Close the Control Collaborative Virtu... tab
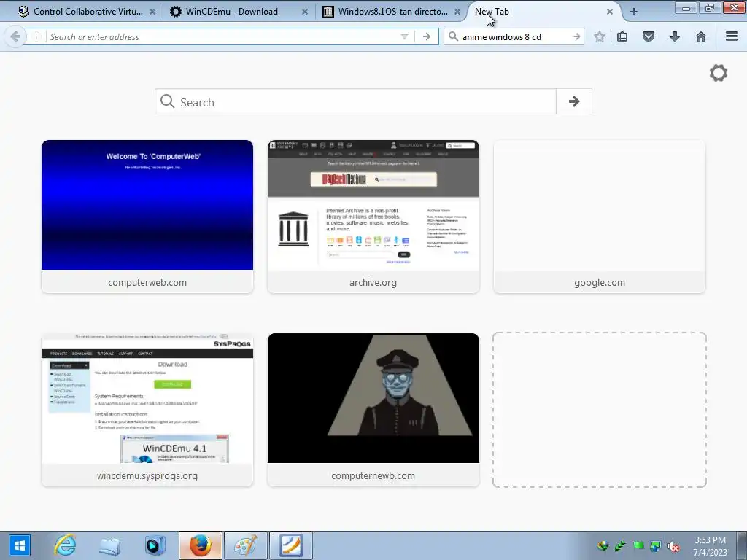Image resolution: width=747 pixels, height=560 pixels. (x=152, y=12)
